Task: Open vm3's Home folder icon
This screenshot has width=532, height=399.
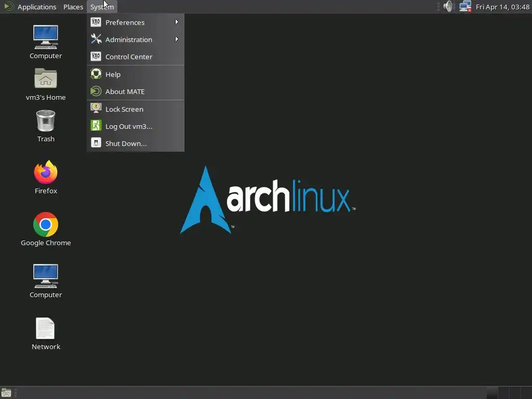Action: [46, 78]
